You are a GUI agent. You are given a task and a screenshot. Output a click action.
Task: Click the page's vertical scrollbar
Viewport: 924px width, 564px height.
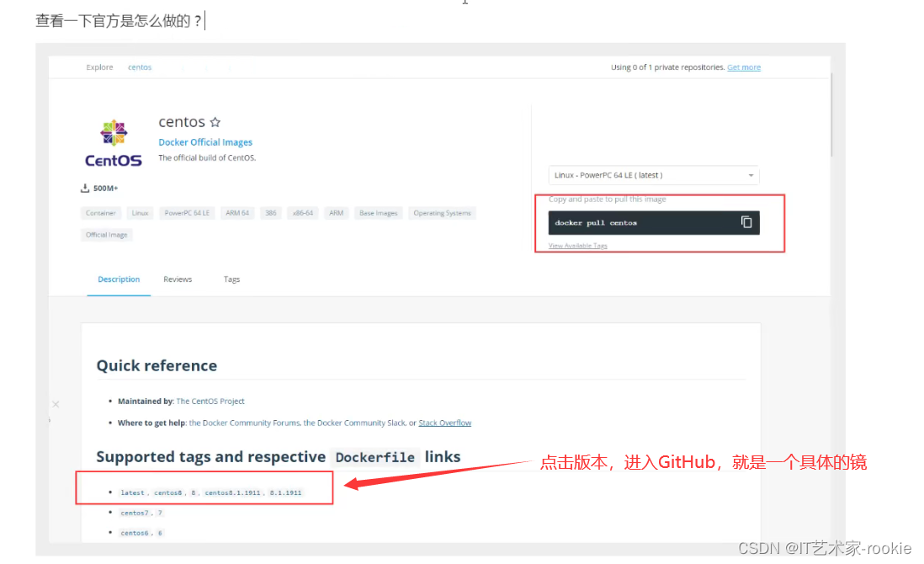click(831, 115)
